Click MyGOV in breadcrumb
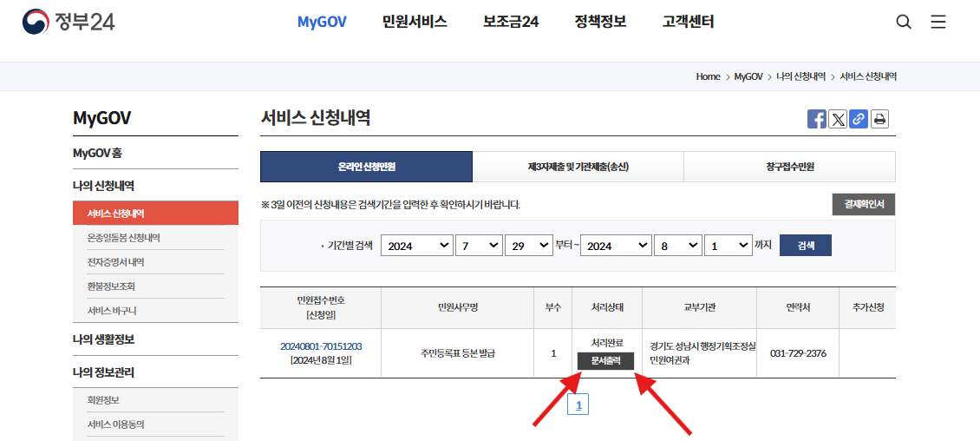This screenshot has height=441, width=980. point(748,76)
